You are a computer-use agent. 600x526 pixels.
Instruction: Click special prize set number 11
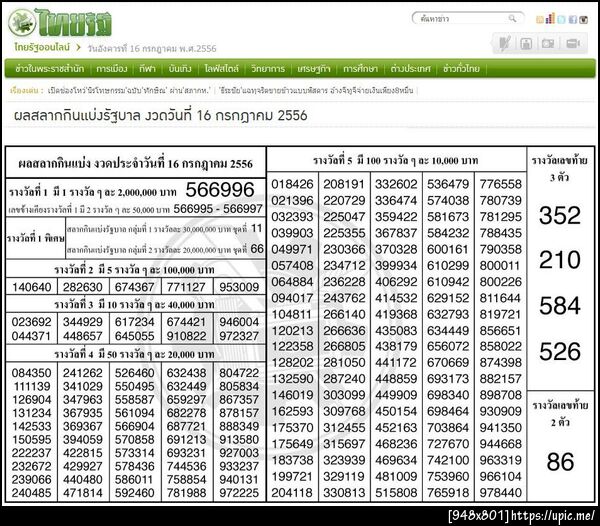click(x=257, y=228)
